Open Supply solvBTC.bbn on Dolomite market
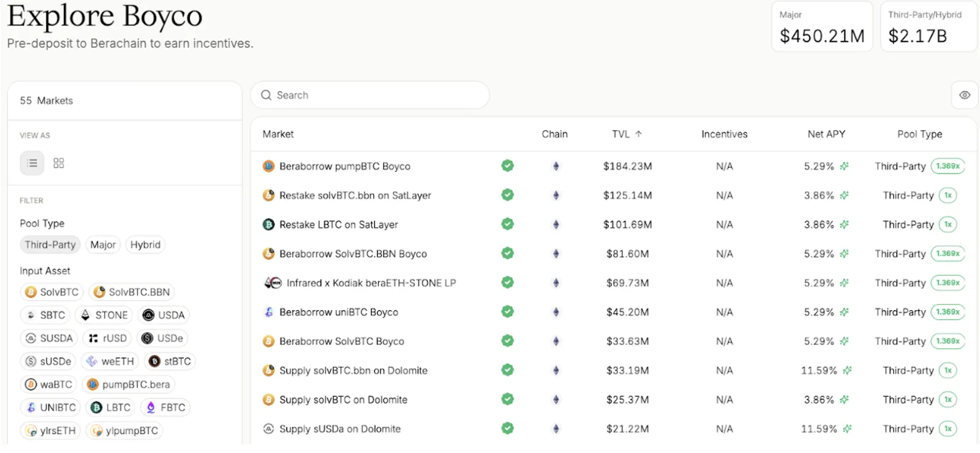 pos(353,371)
